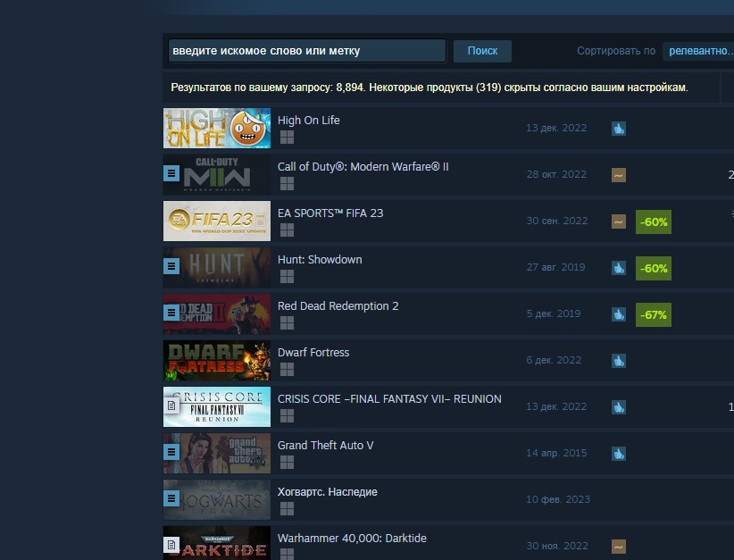Click release date 14 апр. 2015
The height and width of the screenshot is (560, 734).
pyautogui.click(x=556, y=453)
